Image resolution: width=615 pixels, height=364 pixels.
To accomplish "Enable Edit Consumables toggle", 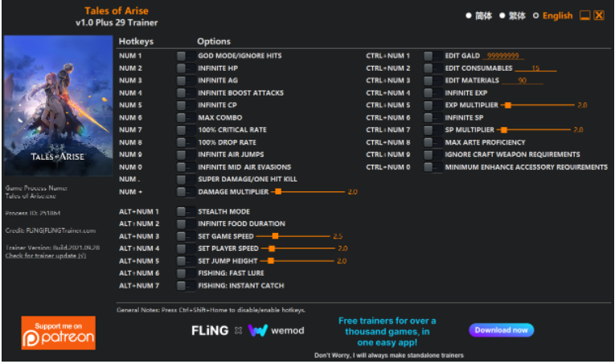I will (433, 68).
